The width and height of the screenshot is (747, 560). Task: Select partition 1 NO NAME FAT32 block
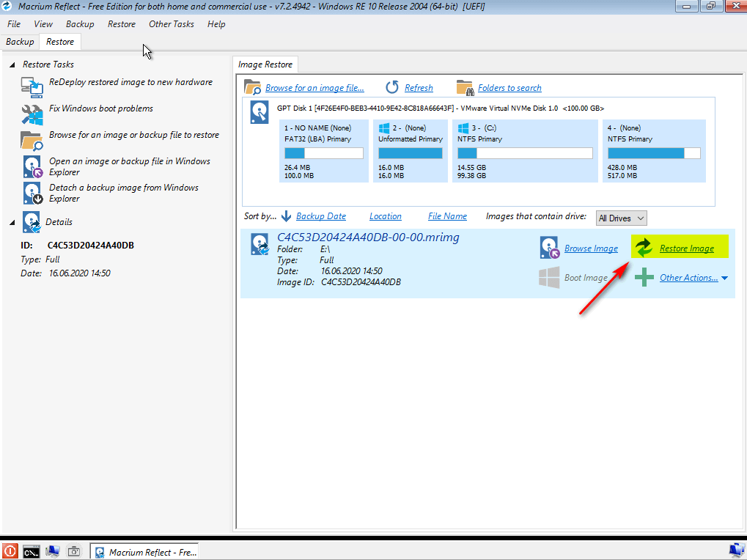pos(324,151)
